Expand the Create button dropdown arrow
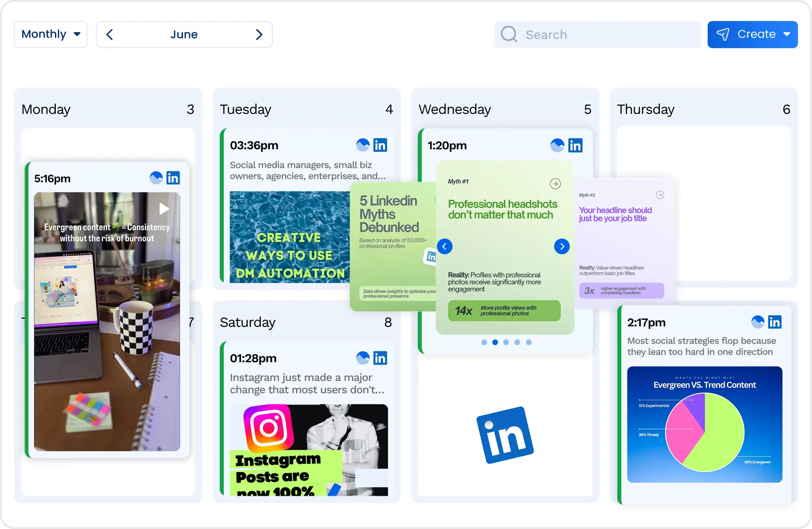The width and height of the screenshot is (812, 529). [787, 34]
